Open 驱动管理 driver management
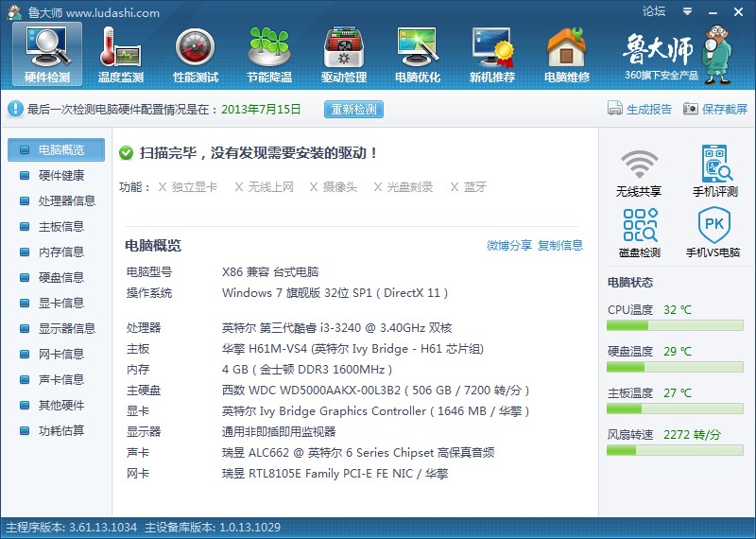Viewport: 756px width, 539px height. 344,55
